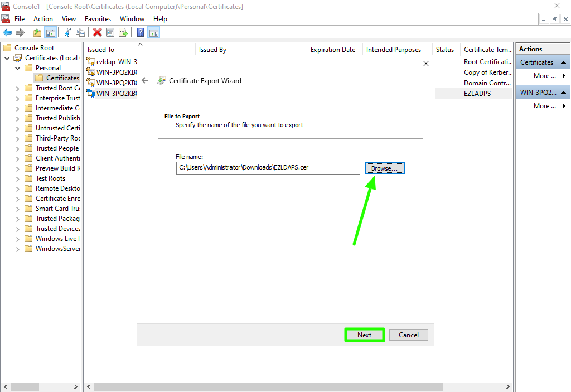Click the Properties toolbar icon

[x=110, y=33]
